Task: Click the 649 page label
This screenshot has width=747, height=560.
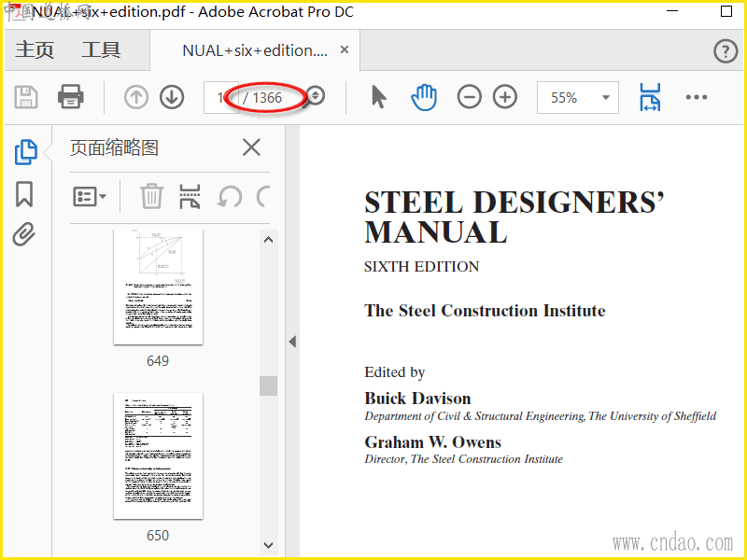Action: click(x=158, y=361)
